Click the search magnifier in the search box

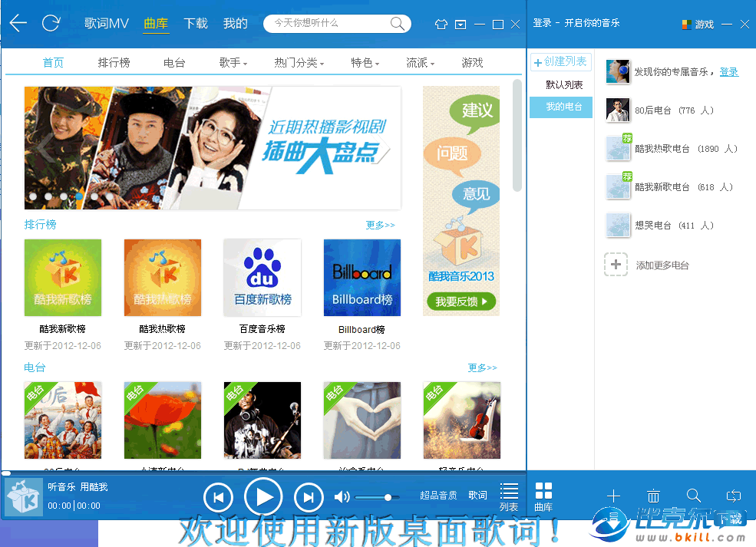tap(397, 23)
